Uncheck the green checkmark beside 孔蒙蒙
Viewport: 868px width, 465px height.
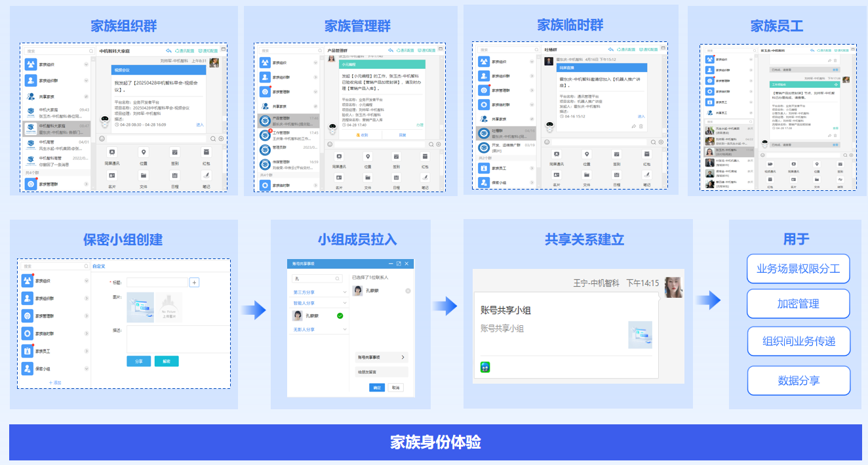point(340,315)
